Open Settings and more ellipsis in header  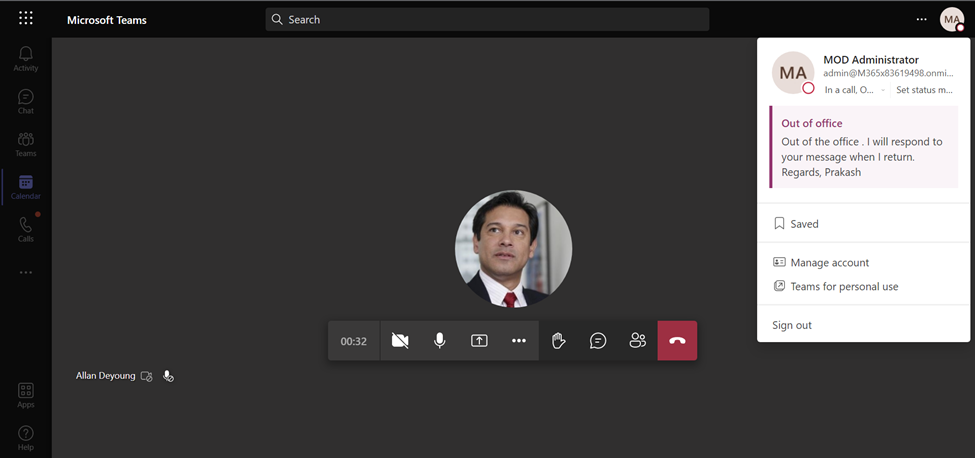(921, 19)
